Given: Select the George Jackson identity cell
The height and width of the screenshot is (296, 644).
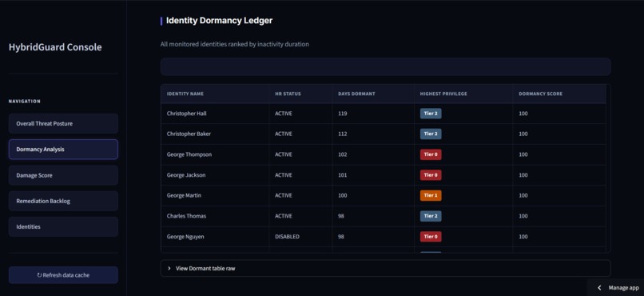Looking at the screenshot, I should [x=215, y=175].
